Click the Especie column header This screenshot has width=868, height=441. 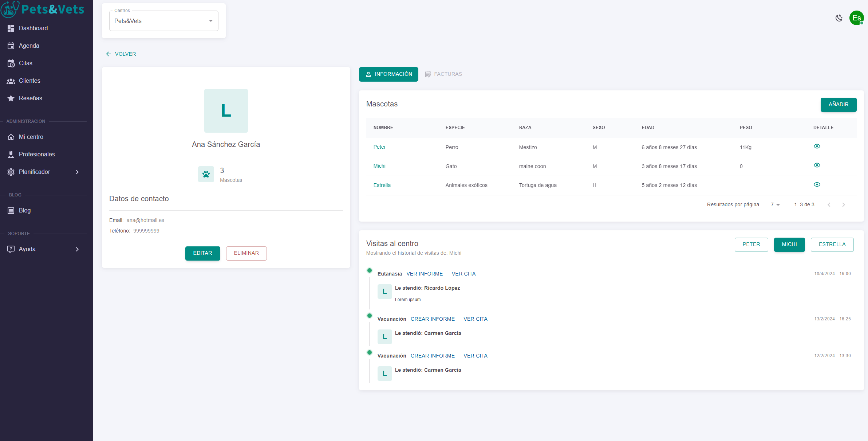455,128
